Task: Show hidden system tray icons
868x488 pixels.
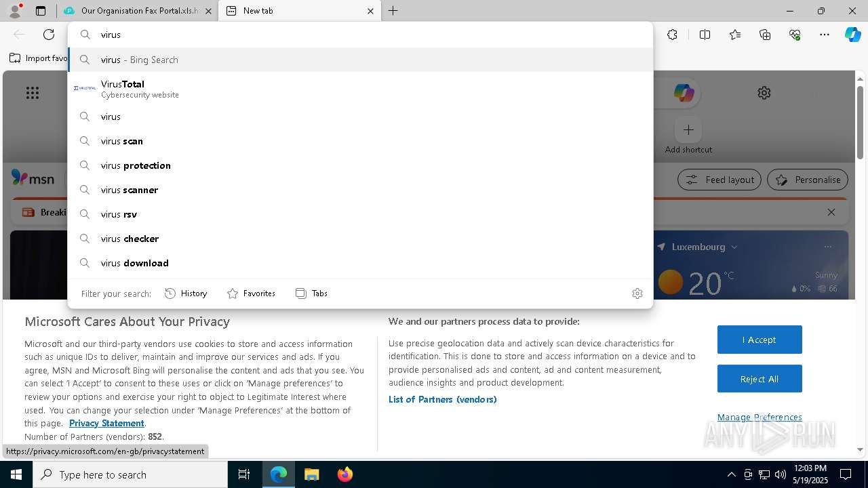Action: tap(731, 474)
